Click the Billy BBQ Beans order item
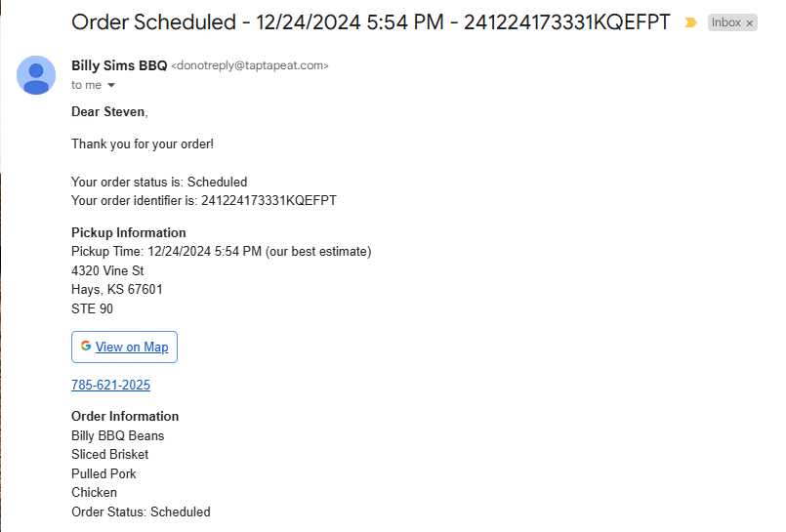 point(117,435)
